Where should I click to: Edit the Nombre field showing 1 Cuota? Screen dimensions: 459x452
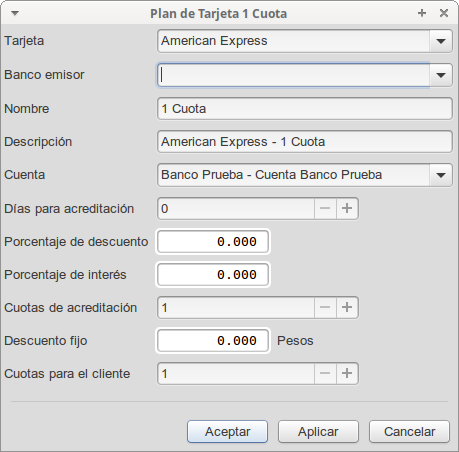[305, 109]
